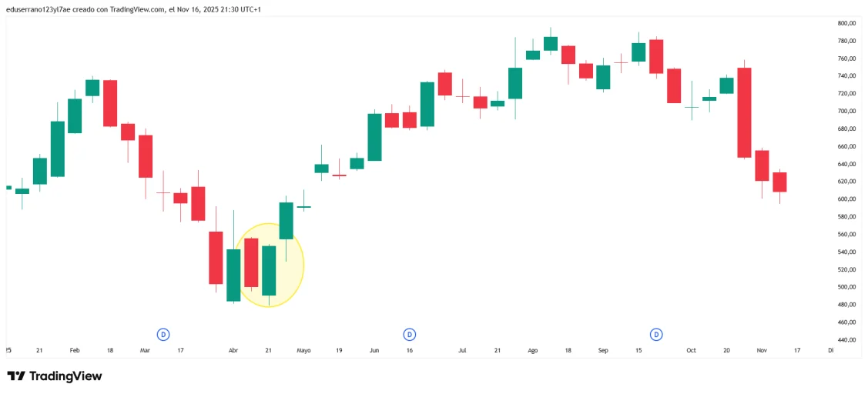This screenshot has height=394, width=868.
Task: Click the large red candle in late October
Action: click(744, 112)
